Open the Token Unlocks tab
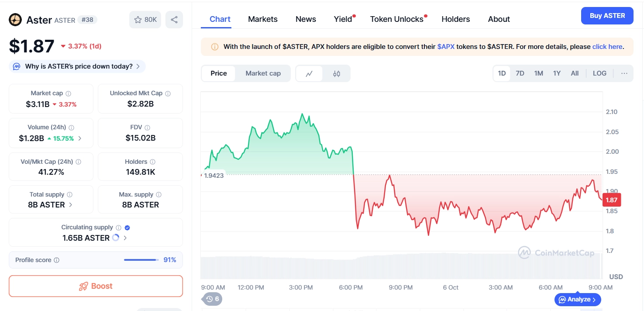 (x=396, y=19)
